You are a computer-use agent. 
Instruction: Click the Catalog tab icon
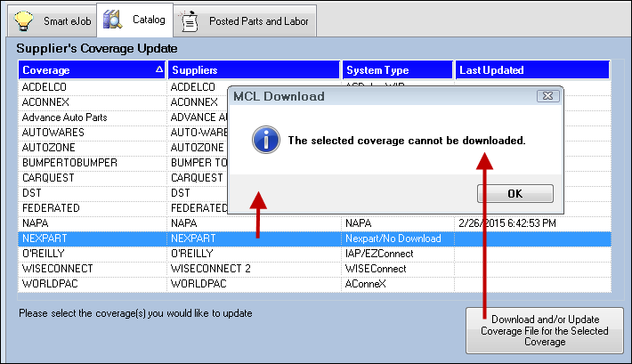click(x=113, y=18)
